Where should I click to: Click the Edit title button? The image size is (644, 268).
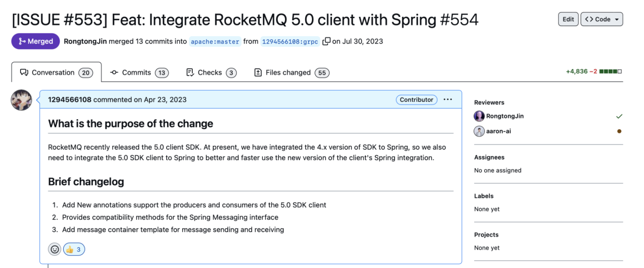[x=568, y=19]
